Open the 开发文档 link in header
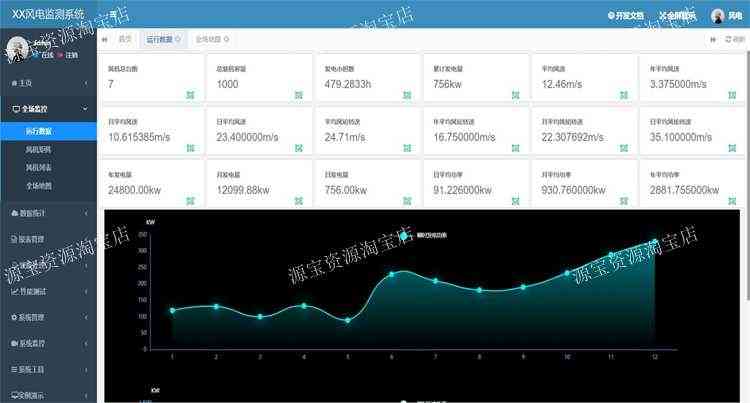 tap(626, 16)
